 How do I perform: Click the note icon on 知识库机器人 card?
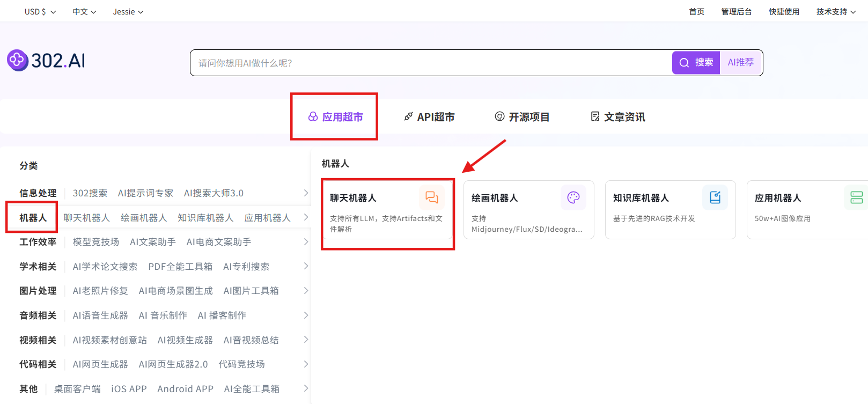click(715, 197)
